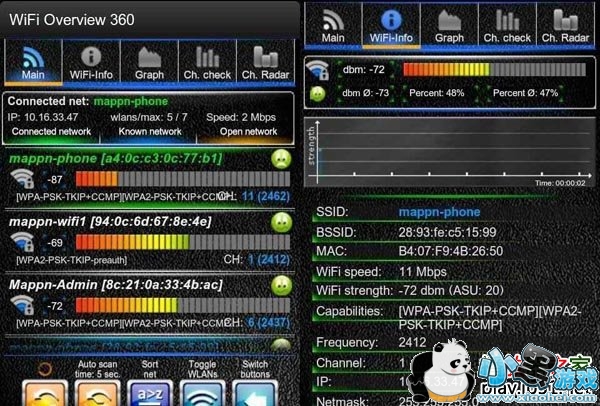
Task: Click signal strength bar for mappn-phone
Action: click(x=183, y=179)
